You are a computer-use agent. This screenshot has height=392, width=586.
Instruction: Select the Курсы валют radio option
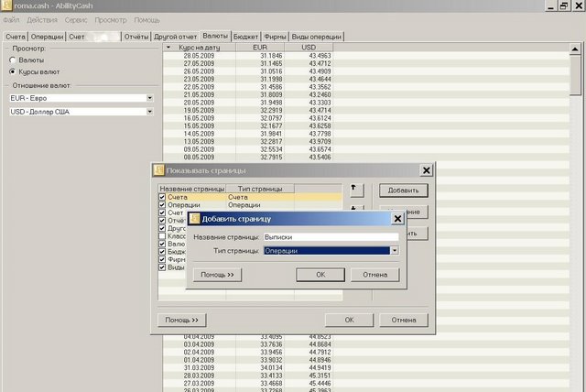click(x=12, y=71)
